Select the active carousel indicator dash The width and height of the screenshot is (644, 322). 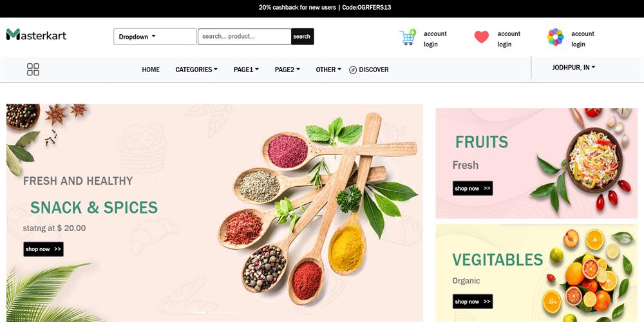(x=200, y=312)
